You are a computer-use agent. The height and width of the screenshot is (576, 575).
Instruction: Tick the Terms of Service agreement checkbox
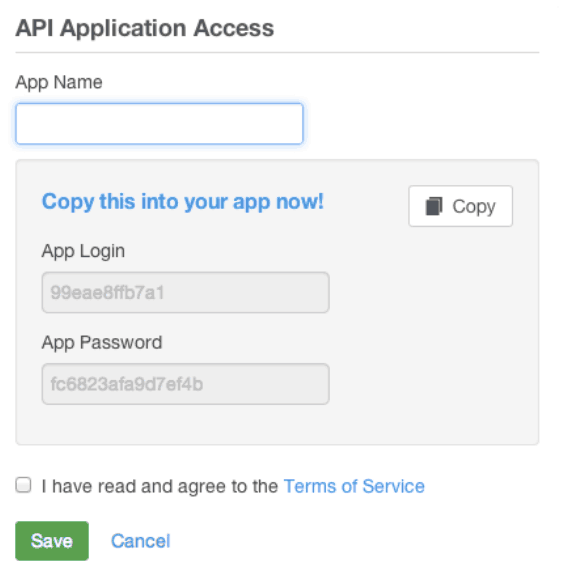point(23,485)
